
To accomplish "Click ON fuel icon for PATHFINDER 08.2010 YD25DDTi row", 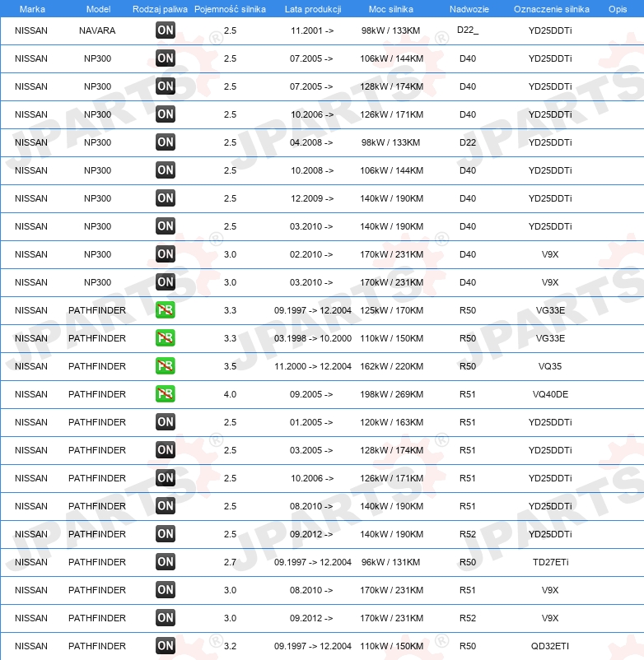I will (x=165, y=506).
